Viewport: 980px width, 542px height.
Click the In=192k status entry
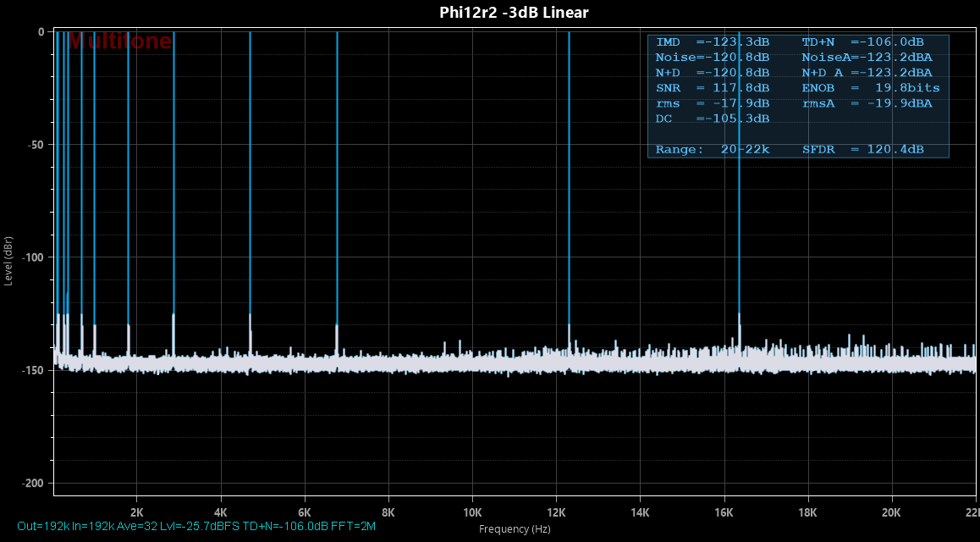point(92,527)
